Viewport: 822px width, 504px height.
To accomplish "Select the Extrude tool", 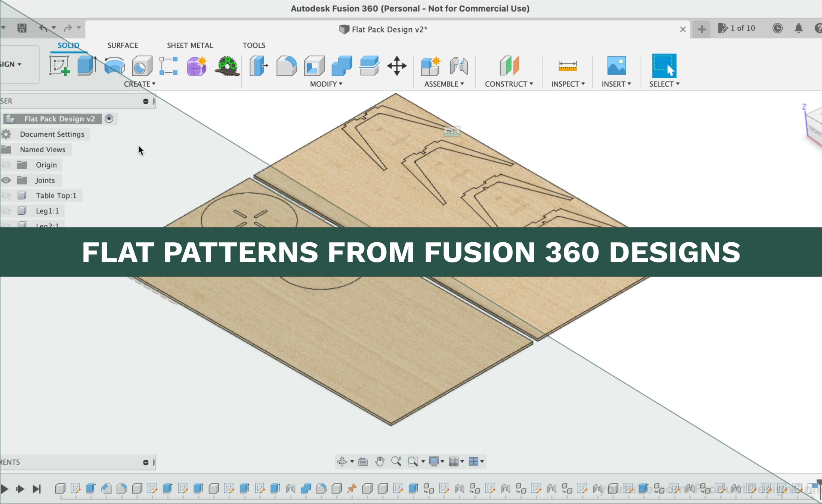I will pos(87,66).
